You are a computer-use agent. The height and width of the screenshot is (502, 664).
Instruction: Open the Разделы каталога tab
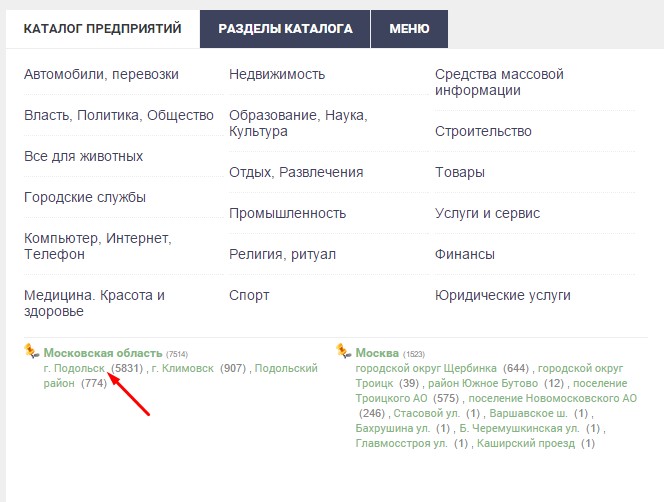(x=285, y=29)
